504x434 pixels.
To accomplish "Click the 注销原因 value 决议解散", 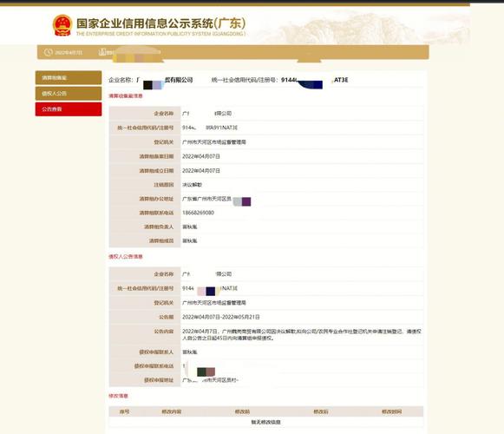I will click(192, 185).
